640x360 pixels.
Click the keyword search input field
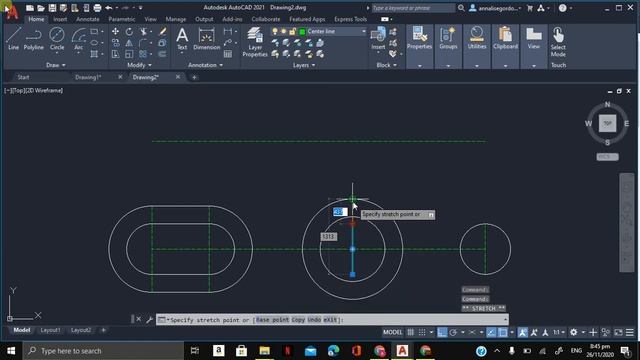click(x=413, y=8)
